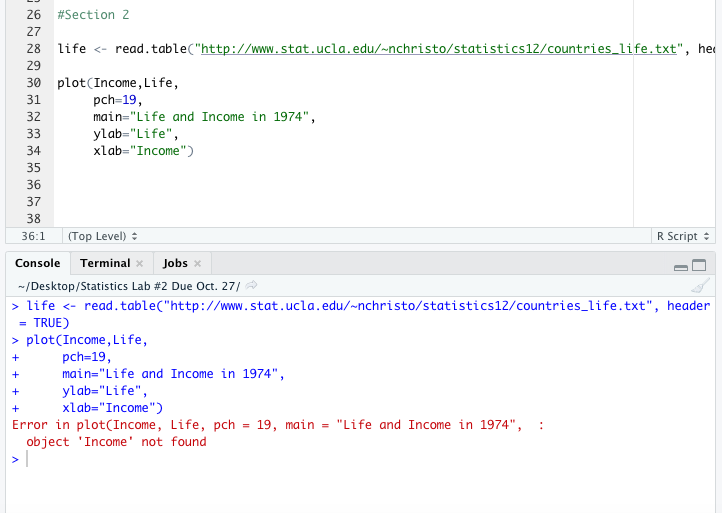Maximize the Console pane

699,265
